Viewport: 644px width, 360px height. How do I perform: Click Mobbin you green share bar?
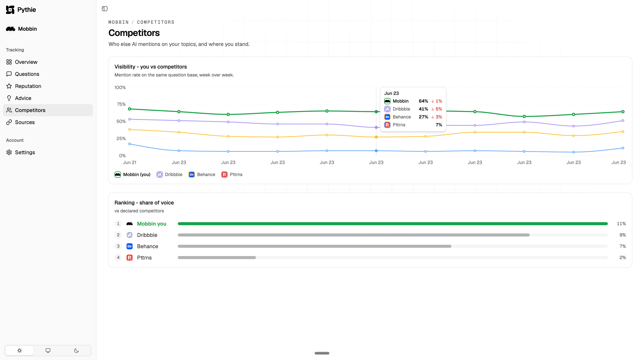tap(392, 224)
